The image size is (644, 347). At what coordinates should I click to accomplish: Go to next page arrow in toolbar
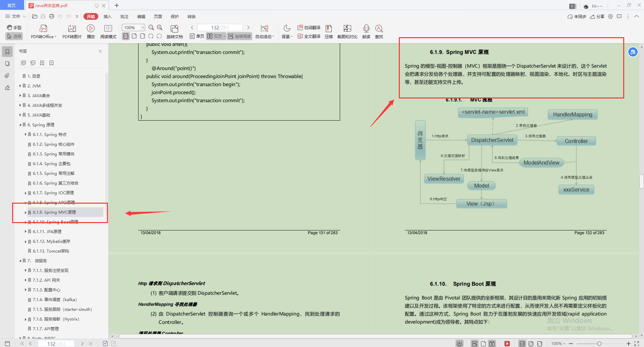coord(248,27)
